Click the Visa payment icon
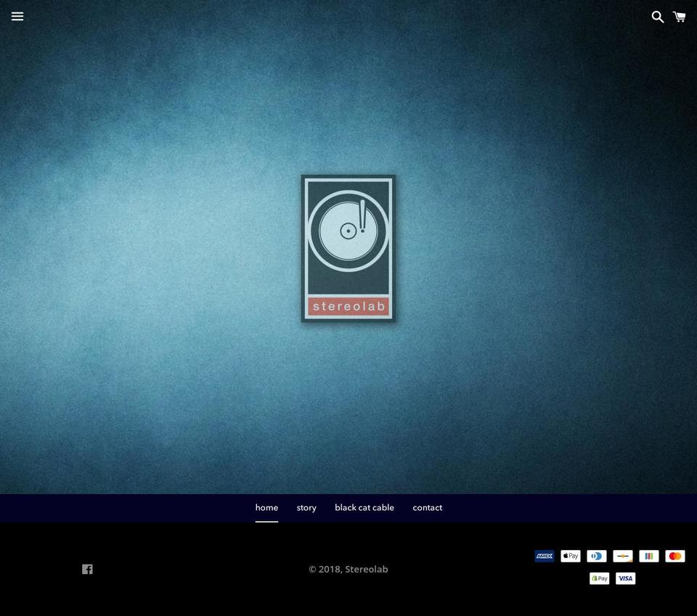 625,578
